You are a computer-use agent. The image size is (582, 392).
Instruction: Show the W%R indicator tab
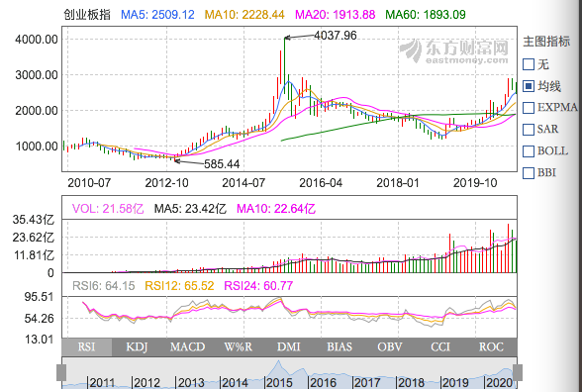pos(239,347)
